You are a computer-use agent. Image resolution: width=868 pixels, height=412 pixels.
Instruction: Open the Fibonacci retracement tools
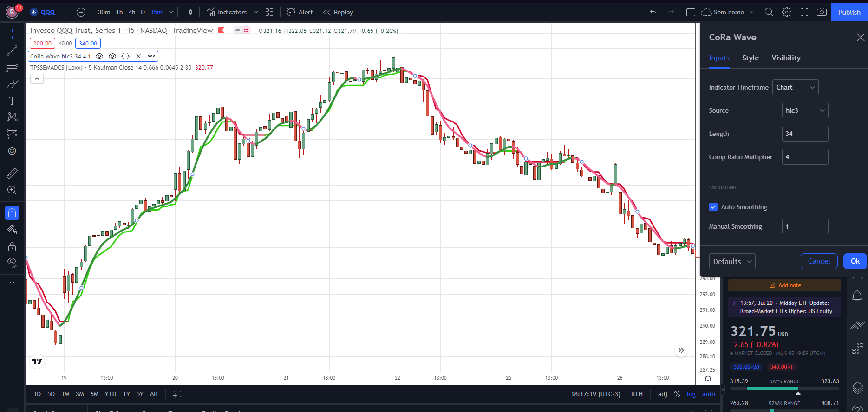[12, 67]
